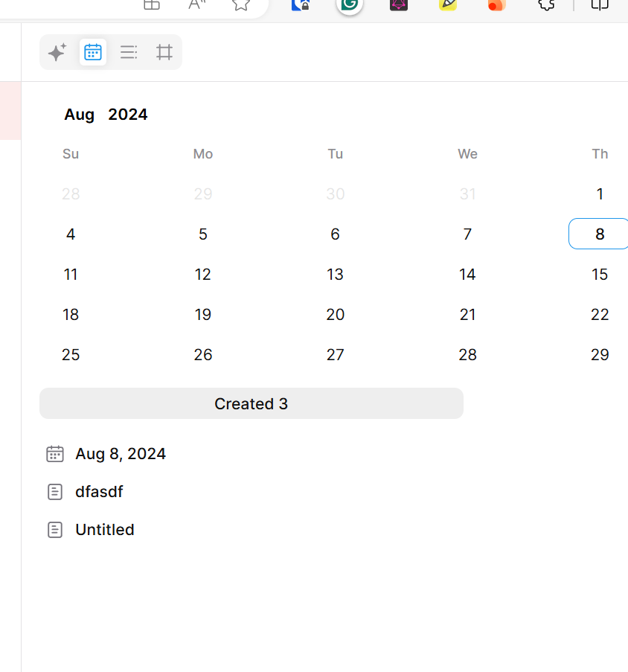This screenshot has width=628, height=672.
Task: Open the month selector labeled Aug
Action: [x=79, y=115]
